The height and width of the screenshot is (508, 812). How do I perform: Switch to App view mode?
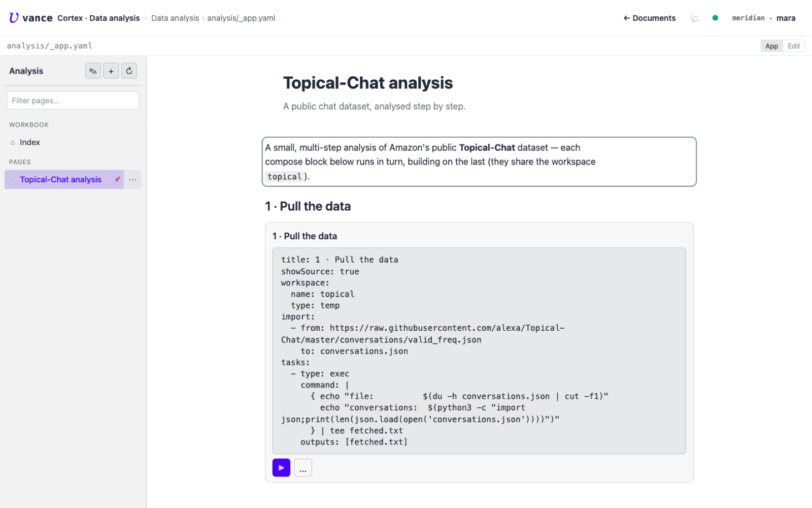click(771, 46)
